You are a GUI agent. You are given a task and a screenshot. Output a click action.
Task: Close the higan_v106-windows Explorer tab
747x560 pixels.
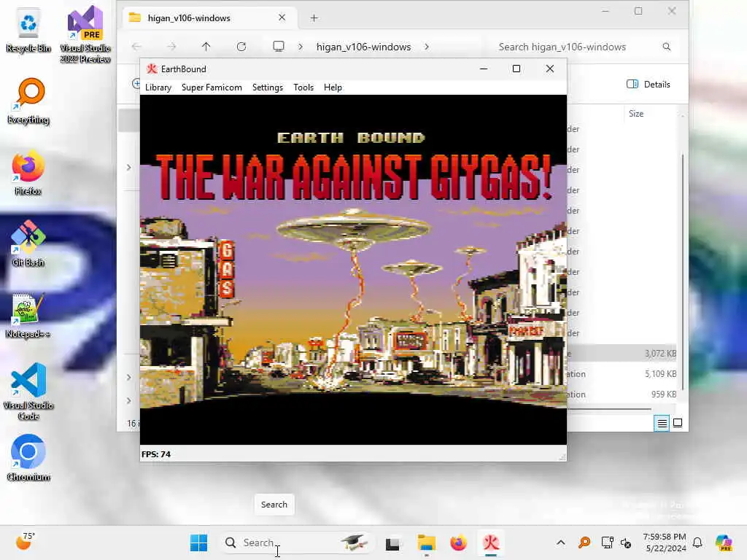(282, 17)
